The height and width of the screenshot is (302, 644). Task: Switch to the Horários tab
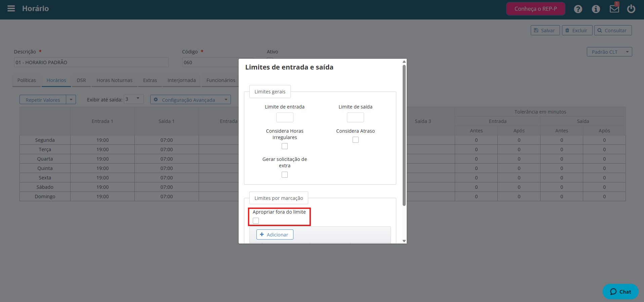(56, 80)
